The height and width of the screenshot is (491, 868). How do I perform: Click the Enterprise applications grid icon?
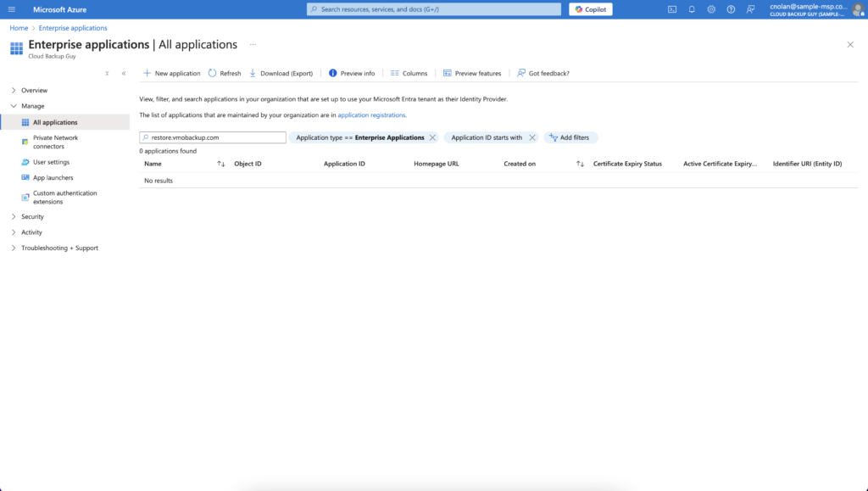click(x=17, y=48)
